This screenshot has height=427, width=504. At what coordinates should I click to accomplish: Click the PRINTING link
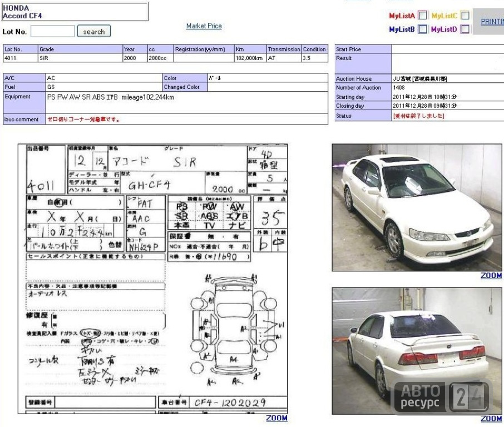coord(492,22)
